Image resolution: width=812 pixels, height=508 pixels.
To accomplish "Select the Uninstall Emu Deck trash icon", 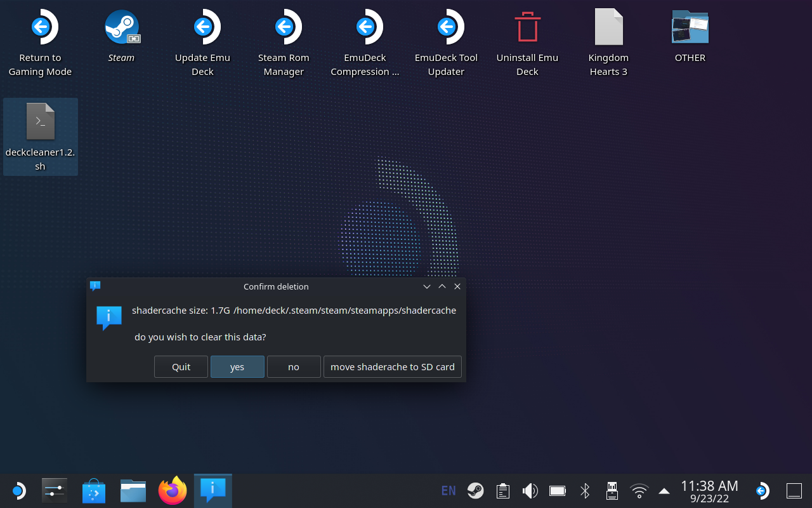I will 527,28.
